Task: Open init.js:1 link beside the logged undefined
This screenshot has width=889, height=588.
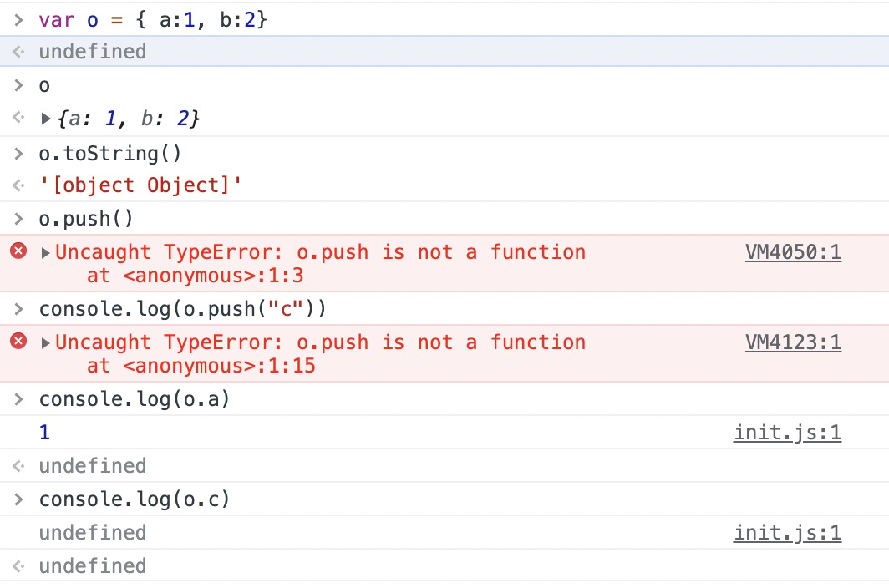Action: click(787, 533)
